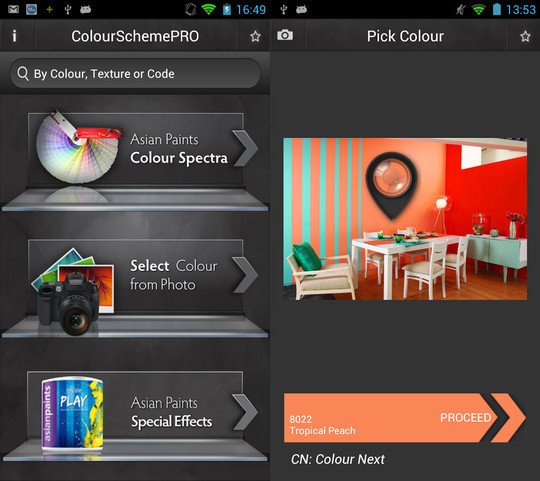Tap the favourites star beside Pick Colour title
Viewport: 540px width, 481px height.
525,36
